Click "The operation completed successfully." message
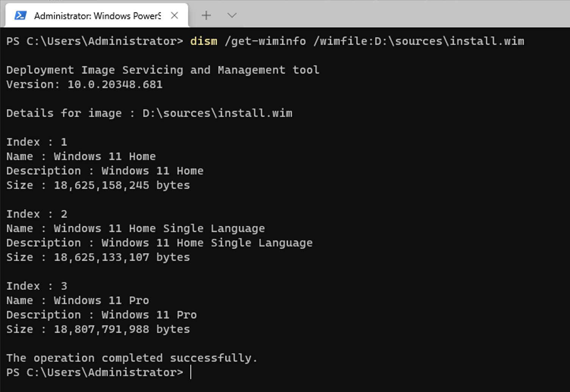Image resolution: width=570 pixels, height=392 pixels. click(132, 358)
